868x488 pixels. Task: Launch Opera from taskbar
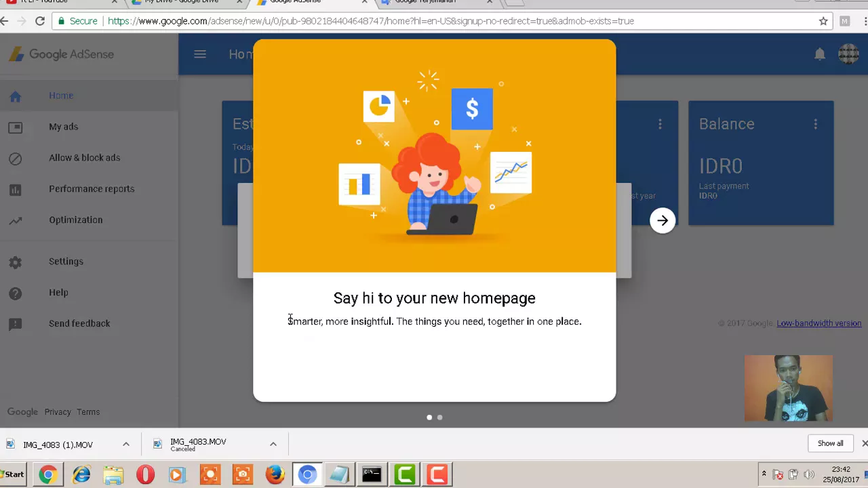coord(145,474)
